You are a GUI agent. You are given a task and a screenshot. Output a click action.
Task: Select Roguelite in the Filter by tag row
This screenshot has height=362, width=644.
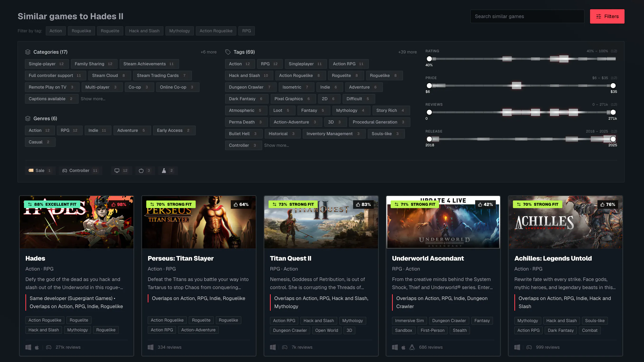point(110,31)
